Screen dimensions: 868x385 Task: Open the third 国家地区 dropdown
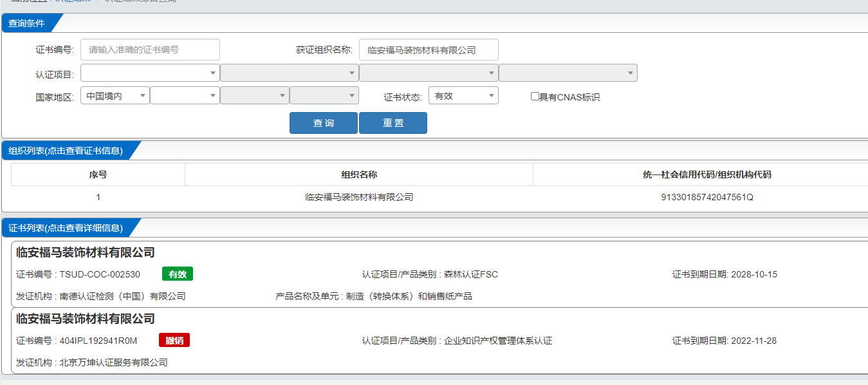pos(255,95)
